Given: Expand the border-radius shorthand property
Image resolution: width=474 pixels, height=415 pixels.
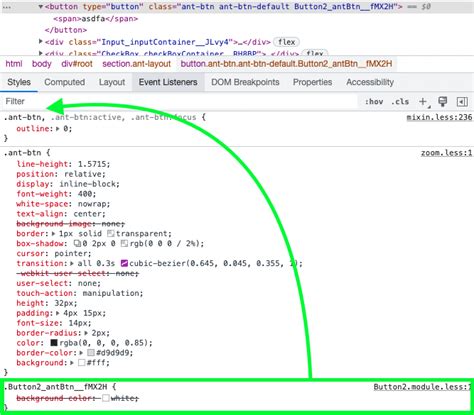Looking at the screenshot, I should tap(86, 333).
